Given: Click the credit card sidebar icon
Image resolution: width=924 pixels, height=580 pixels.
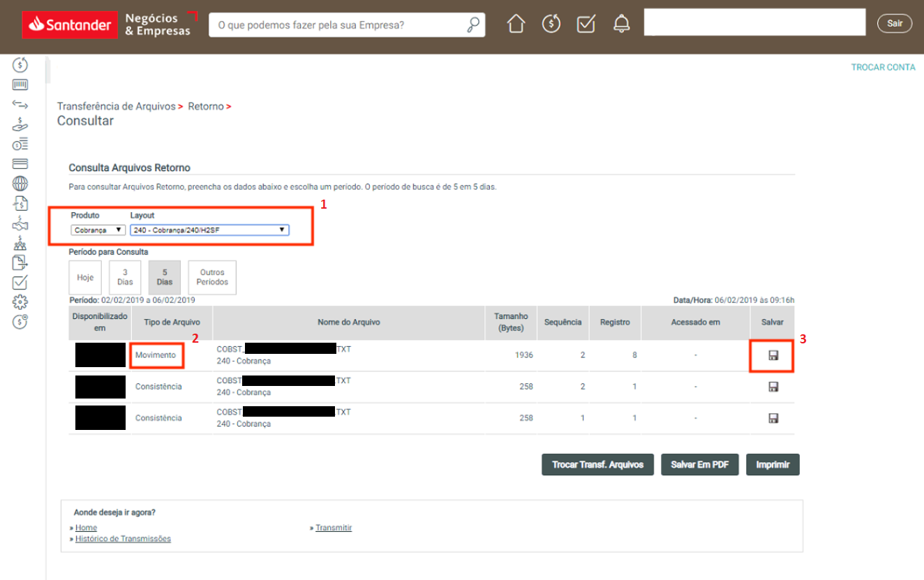Looking at the screenshot, I should pyautogui.click(x=20, y=164).
